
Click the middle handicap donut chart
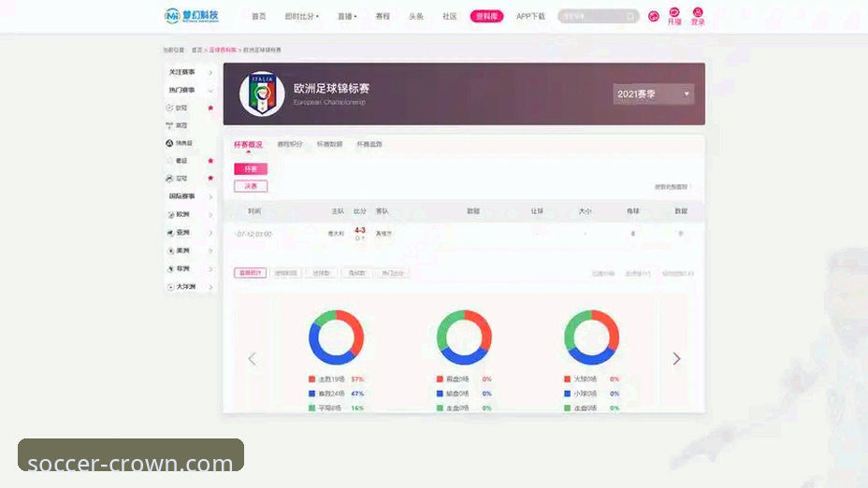(x=464, y=337)
